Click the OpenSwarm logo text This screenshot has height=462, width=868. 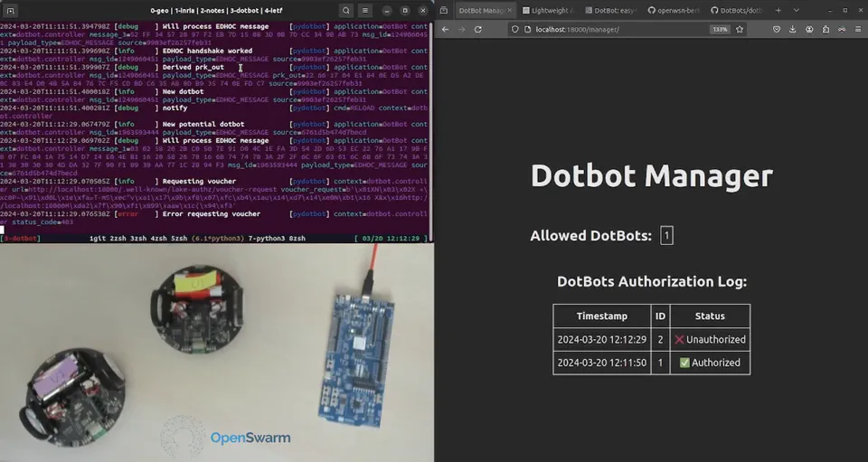(250, 438)
